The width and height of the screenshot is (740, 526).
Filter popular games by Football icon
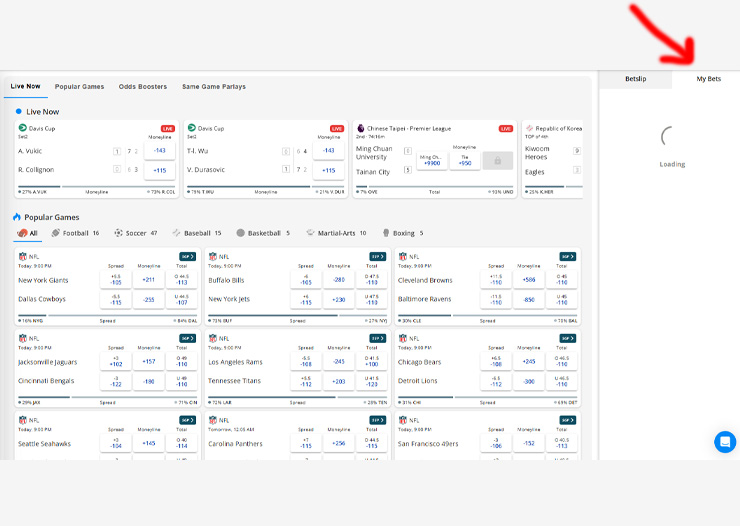[x=57, y=233]
